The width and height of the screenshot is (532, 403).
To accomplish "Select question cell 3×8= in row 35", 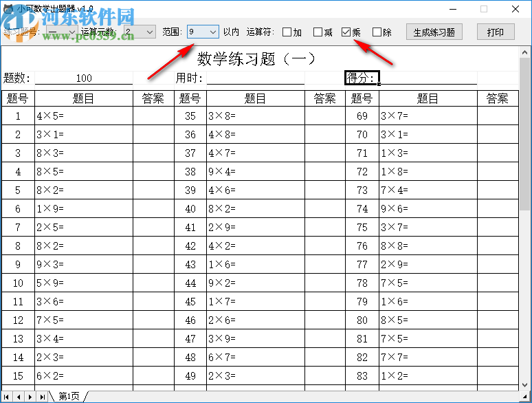I will pyautogui.click(x=256, y=116).
